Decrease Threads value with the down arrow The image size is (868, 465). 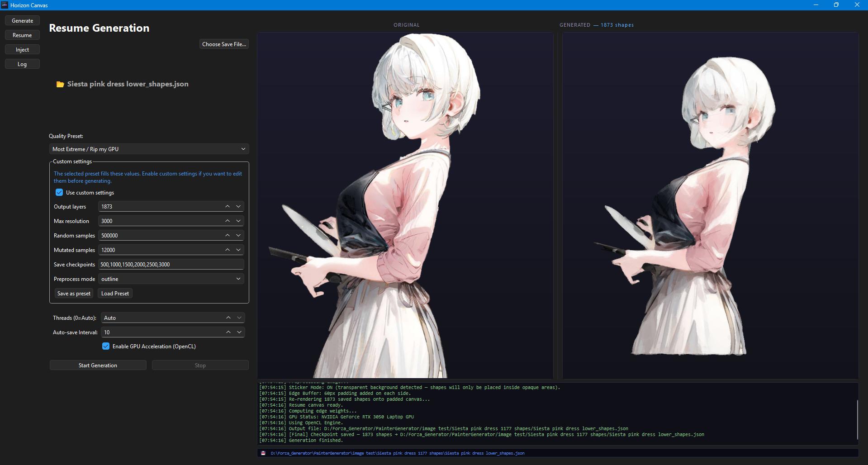click(239, 318)
